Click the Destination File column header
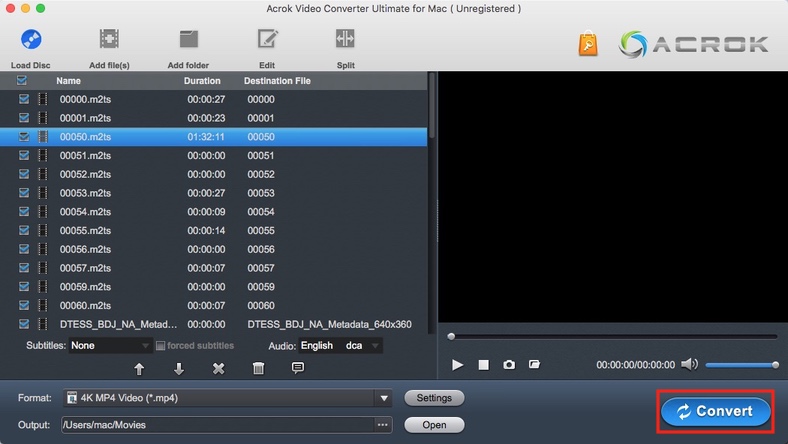Viewport: 788px width, 444px height. click(x=277, y=81)
